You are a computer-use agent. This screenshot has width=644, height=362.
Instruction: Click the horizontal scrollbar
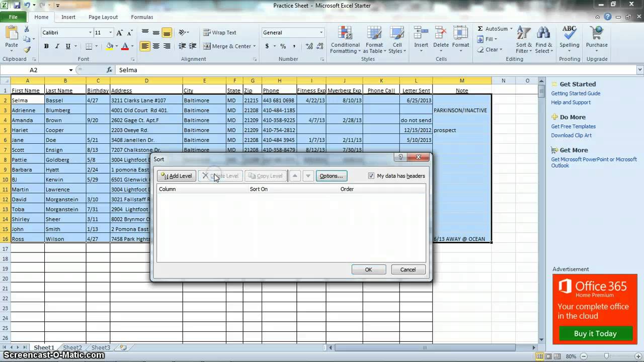pos(425,347)
